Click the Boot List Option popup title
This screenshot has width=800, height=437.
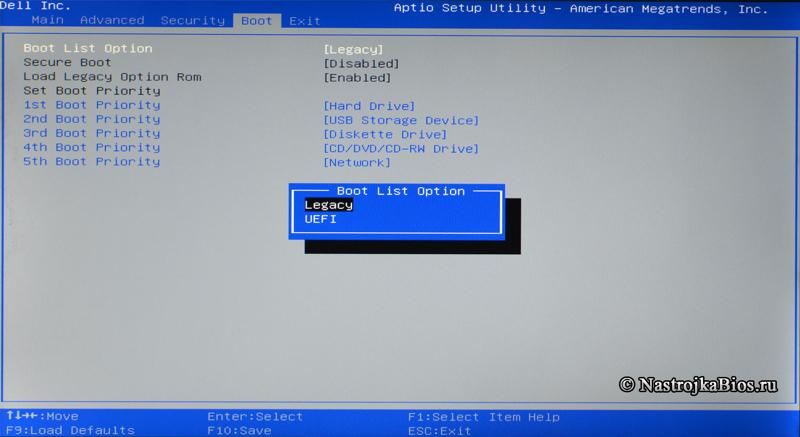tap(401, 191)
